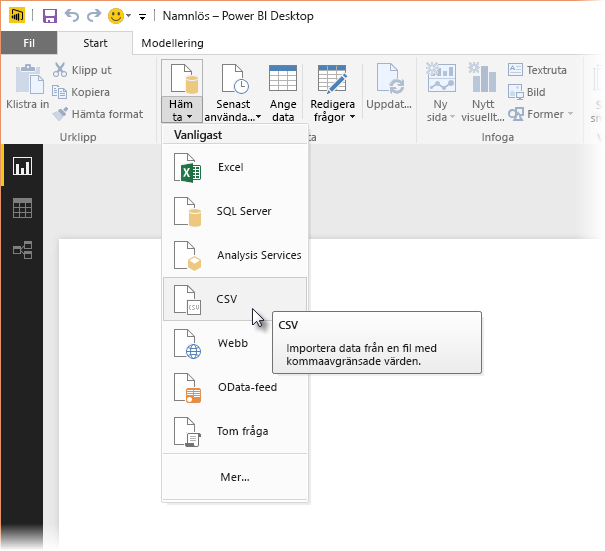Click Mer... for more data sources
Image resolution: width=605 pixels, height=551 pixels.
tap(235, 477)
